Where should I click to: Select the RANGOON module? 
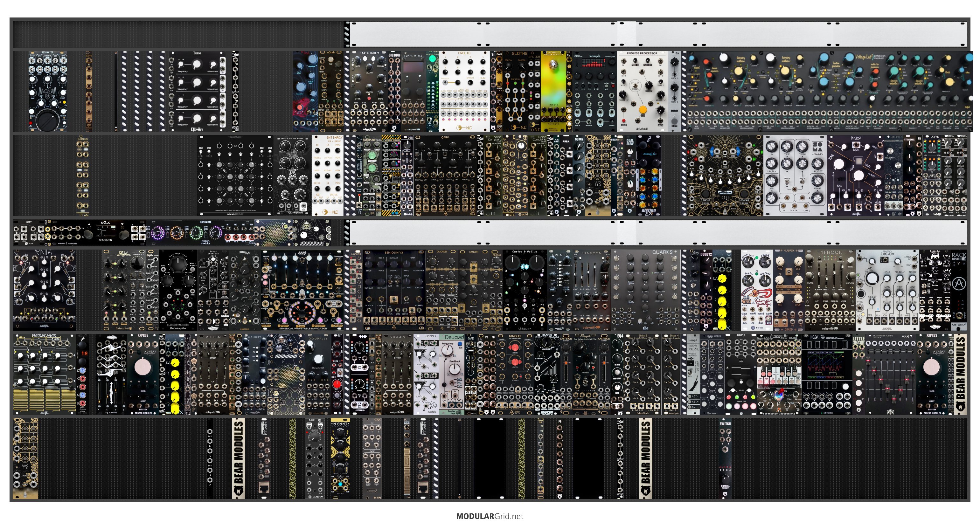(x=592, y=290)
